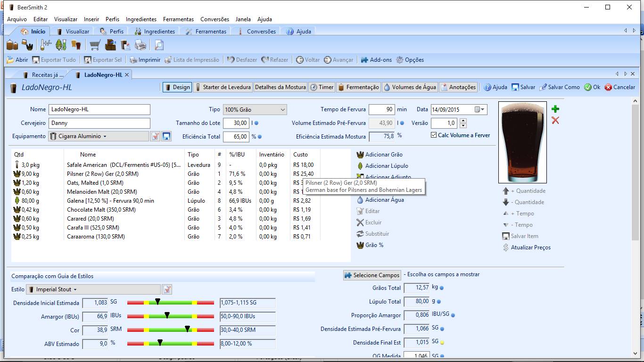
Task: Switch to the Ingredientes ribbon tab
Action: pyautogui.click(x=155, y=32)
